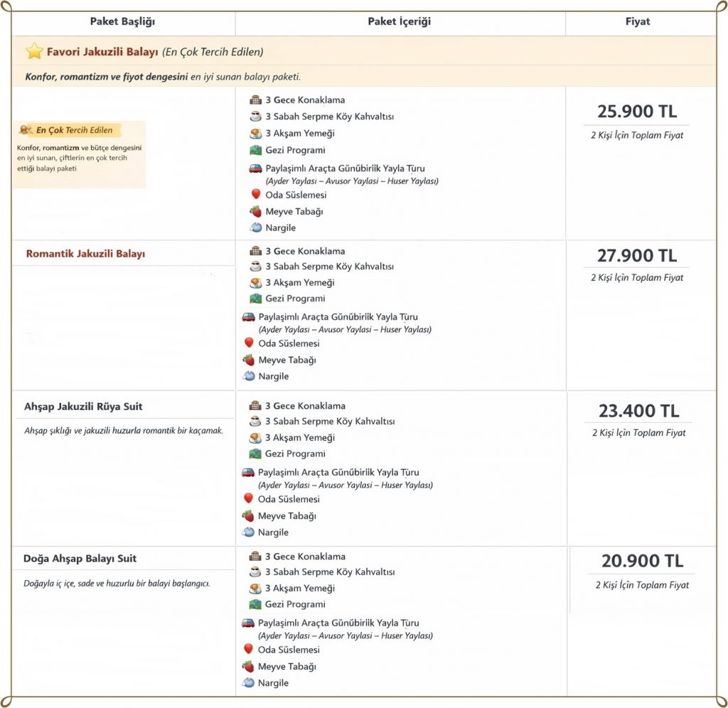Select the 25.900 TL price

pyautogui.click(x=637, y=112)
